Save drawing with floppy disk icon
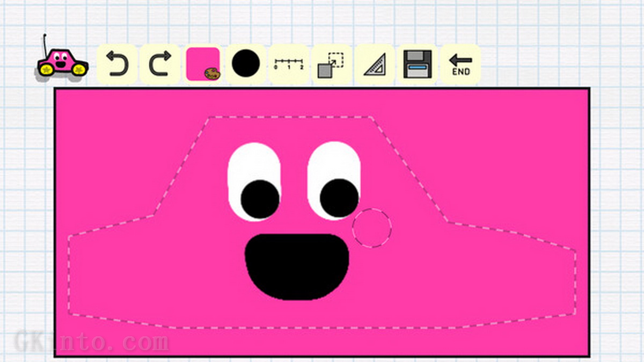This screenshot has height=362, width=644. tap(418, 64)
